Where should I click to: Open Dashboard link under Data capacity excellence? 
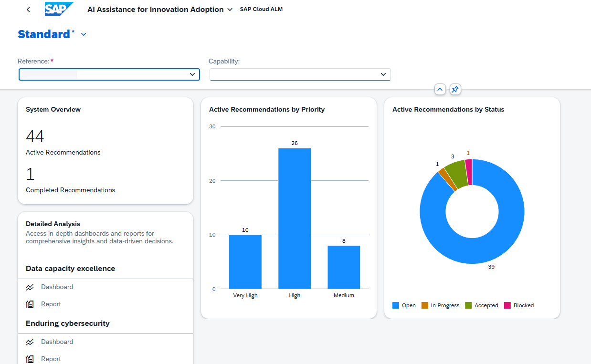coord(57,287)
